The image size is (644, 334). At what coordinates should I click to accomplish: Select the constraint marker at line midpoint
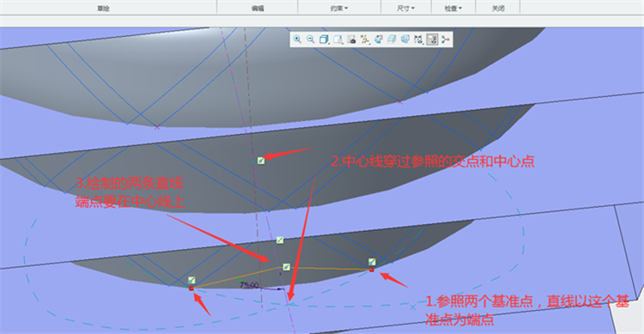[x=286, y=267]
